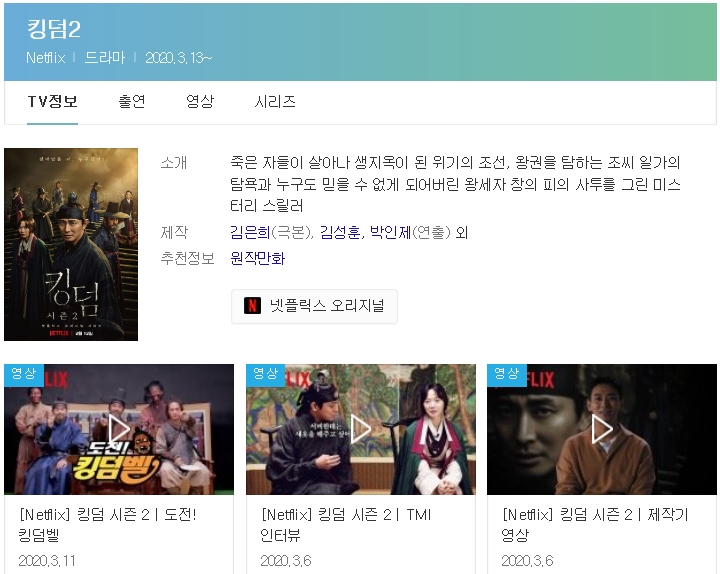720x574 pixels.
Task: Click the 영상 badge on the first video
Action: tap(24, 373)
